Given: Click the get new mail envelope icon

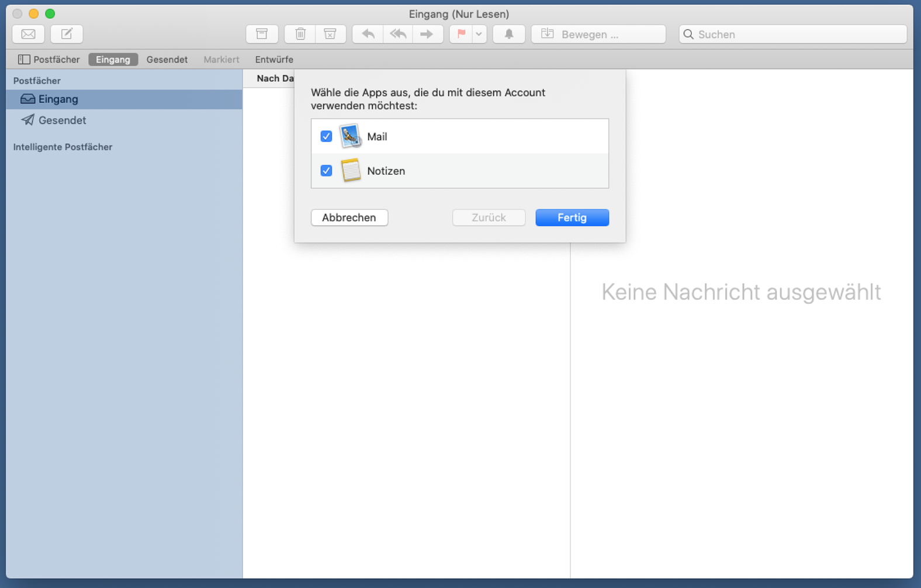Looking at the screenshot, I should [x=28, y=34].
